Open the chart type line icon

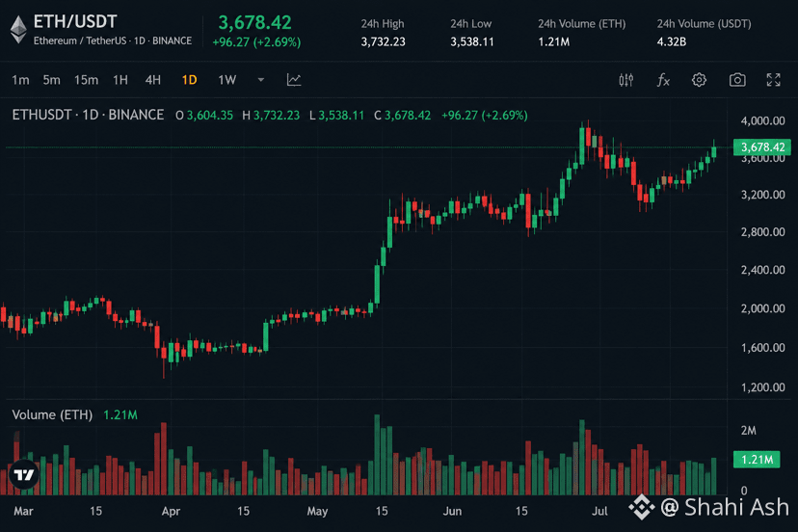point(294,80)
